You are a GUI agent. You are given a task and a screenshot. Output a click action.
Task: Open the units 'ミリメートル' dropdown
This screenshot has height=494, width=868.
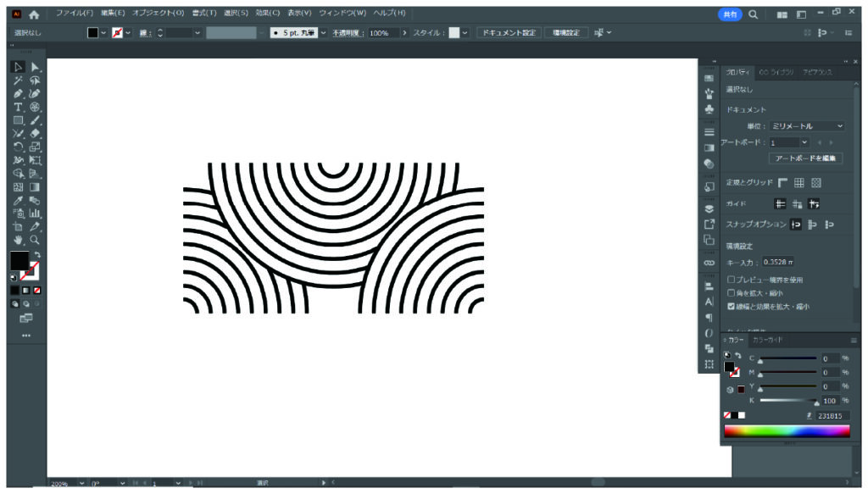pos(807,126)
